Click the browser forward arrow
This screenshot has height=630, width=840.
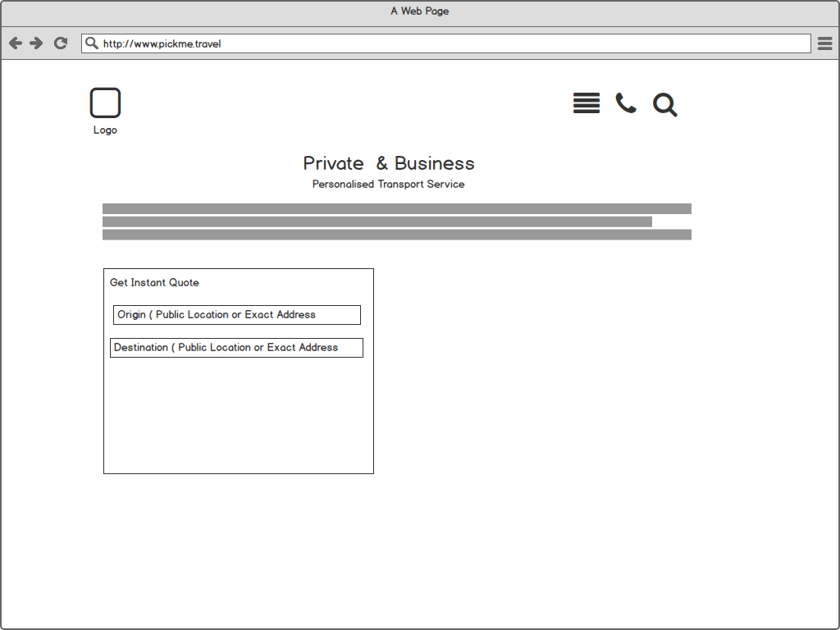click(x=36, y=43)
